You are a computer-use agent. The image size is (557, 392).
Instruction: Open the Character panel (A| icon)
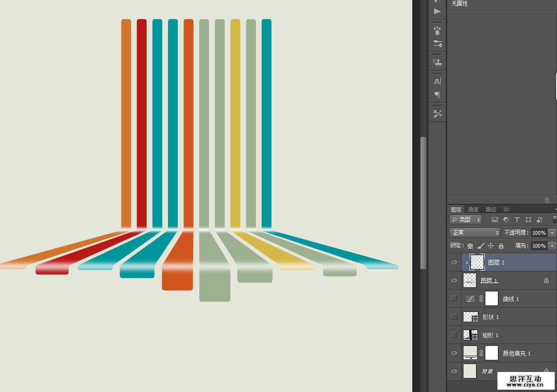pos(437,81)
